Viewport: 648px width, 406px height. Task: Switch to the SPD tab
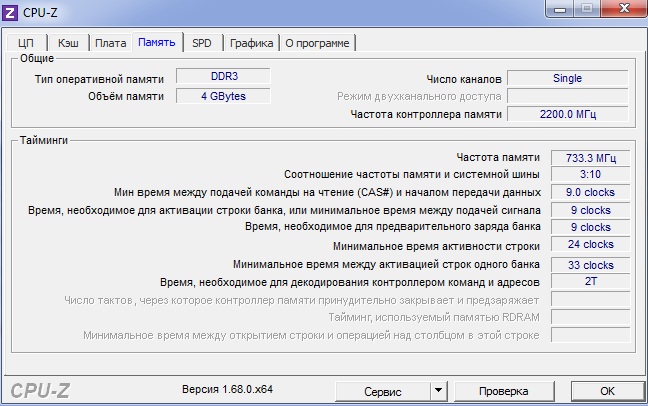[x=202, y=43]
